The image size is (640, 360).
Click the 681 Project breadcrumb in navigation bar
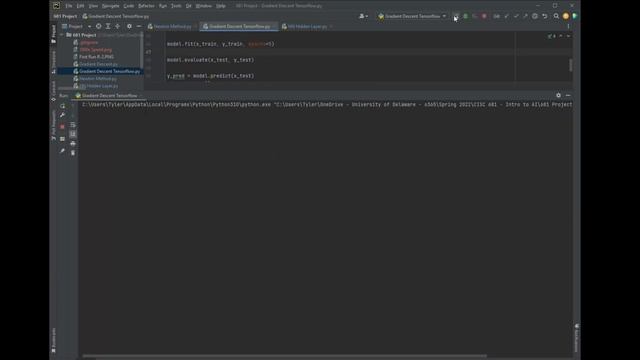click(65, 16)
